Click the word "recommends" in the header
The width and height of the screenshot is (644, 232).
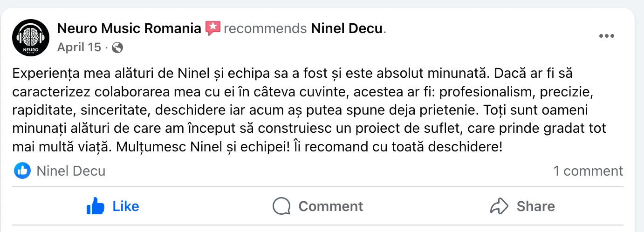coord(265,29)
